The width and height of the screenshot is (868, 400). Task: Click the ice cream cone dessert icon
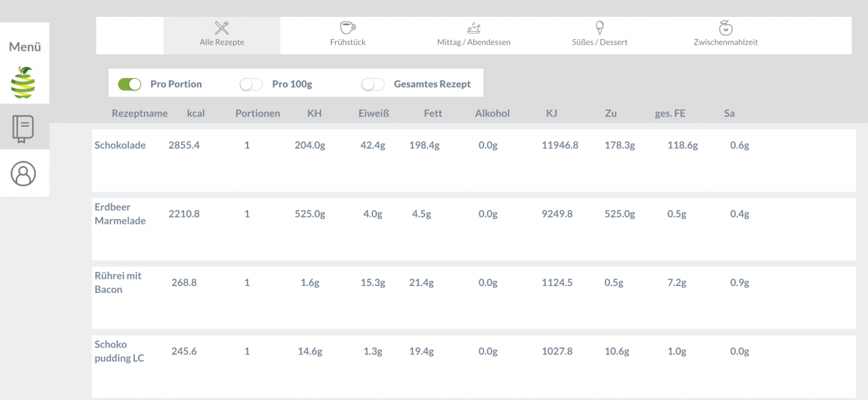(x=599, y=28)
